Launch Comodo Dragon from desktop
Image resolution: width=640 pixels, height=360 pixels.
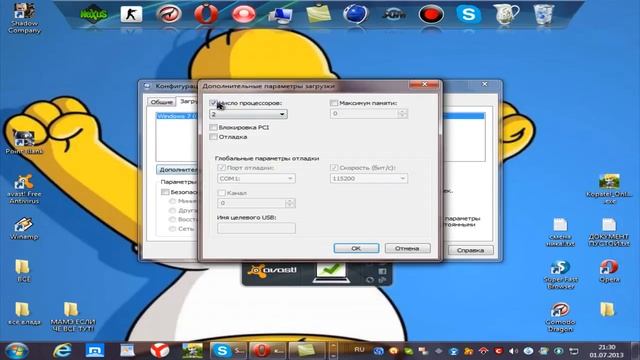click(x=560, y=318)
